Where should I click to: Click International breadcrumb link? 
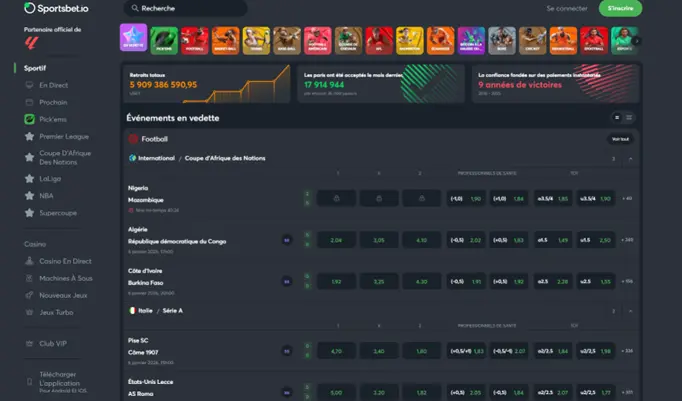[156, 158]
